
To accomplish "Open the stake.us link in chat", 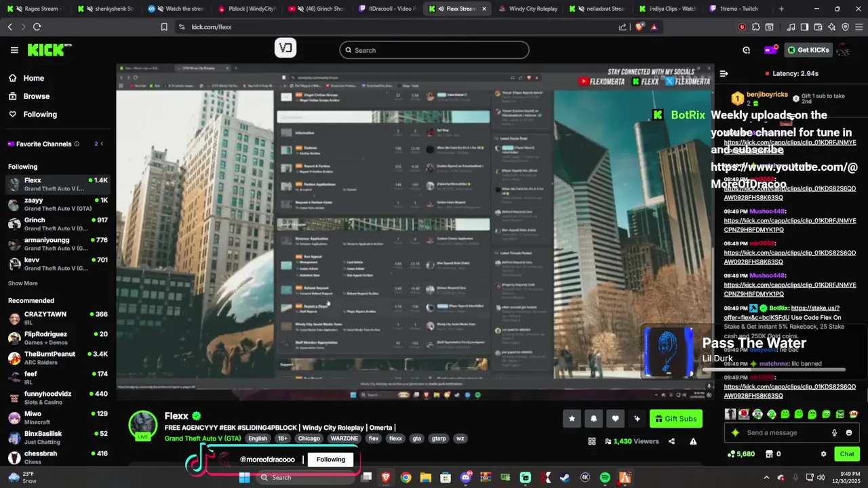I will pos(815,308).
